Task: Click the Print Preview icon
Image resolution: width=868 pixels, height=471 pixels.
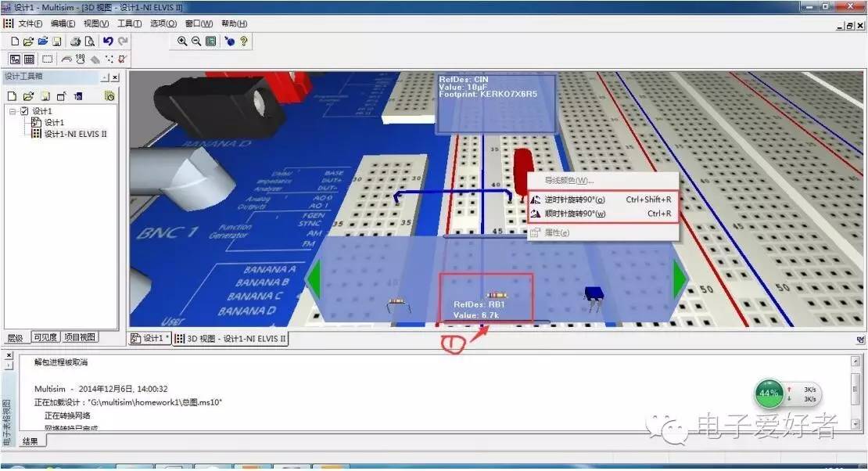Action: [x=89, y=41]
